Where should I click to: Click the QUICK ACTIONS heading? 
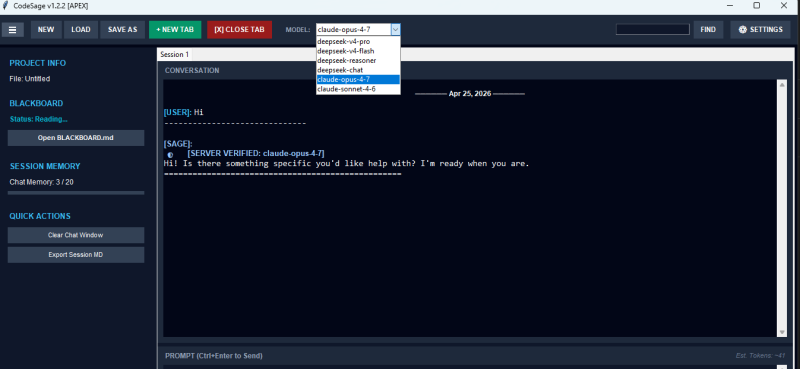coord(40,216)
